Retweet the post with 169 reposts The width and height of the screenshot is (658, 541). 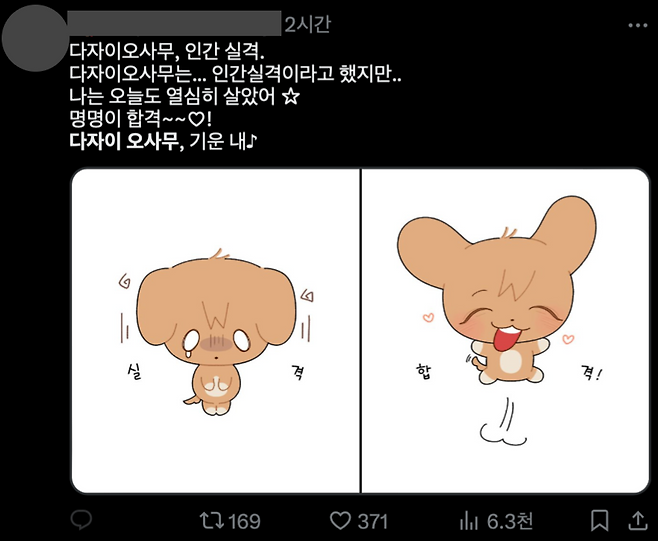210,520
